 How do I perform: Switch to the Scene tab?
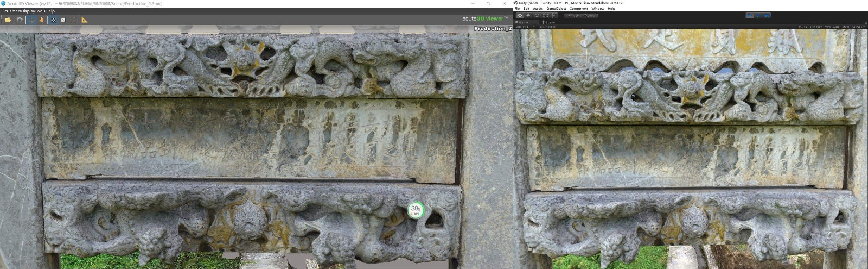coord(548,22)
